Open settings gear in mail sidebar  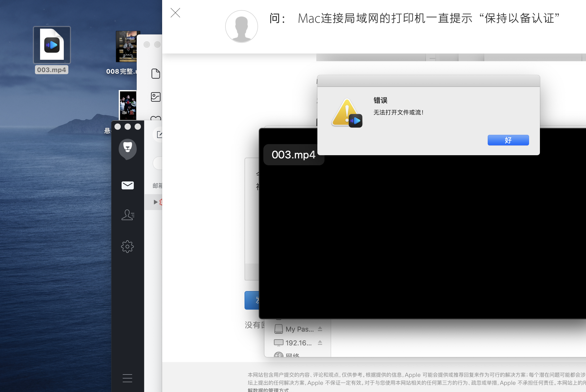coord(127,247)
